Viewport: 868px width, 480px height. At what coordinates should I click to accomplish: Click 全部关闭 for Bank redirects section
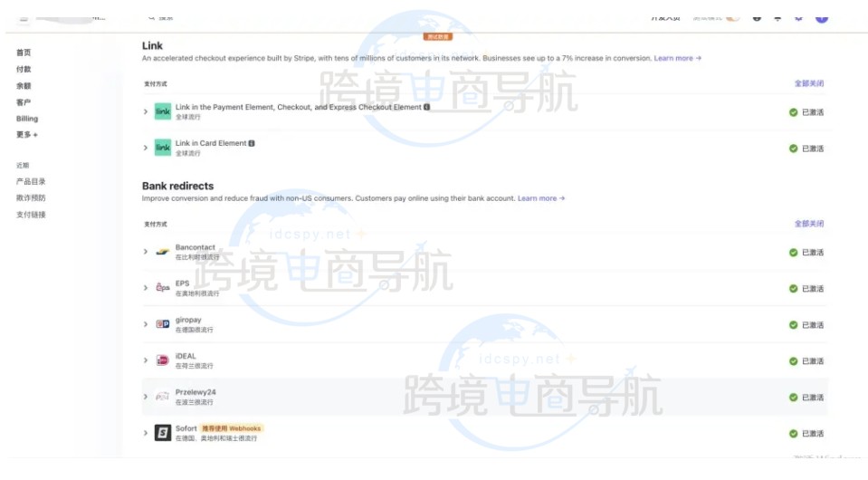click(809, 224)
